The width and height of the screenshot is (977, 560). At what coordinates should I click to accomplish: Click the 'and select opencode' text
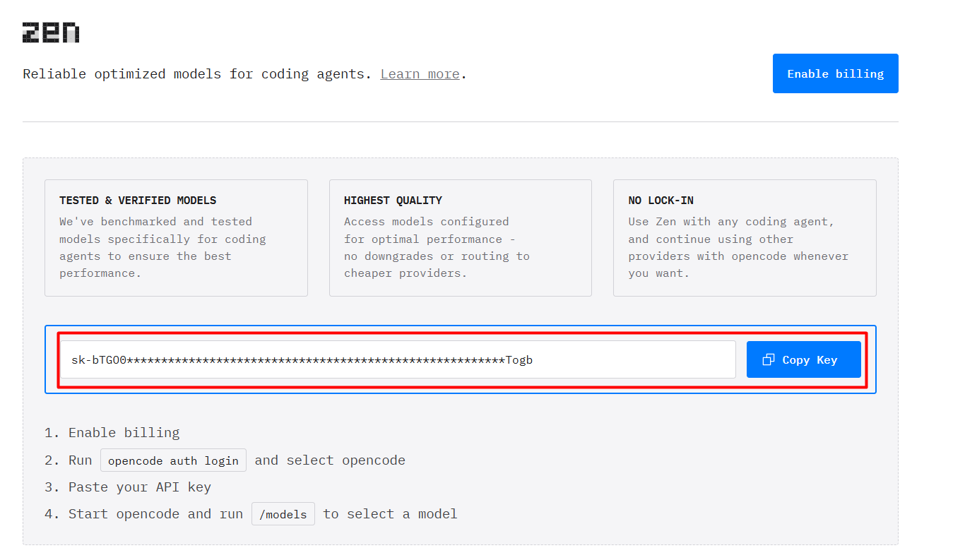pos(330,460)
